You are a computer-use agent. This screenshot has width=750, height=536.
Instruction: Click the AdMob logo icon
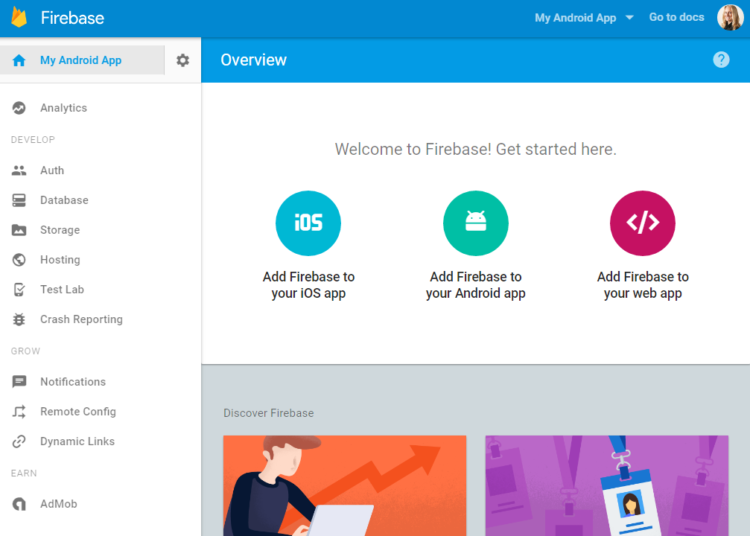click(x=19, y=504)
